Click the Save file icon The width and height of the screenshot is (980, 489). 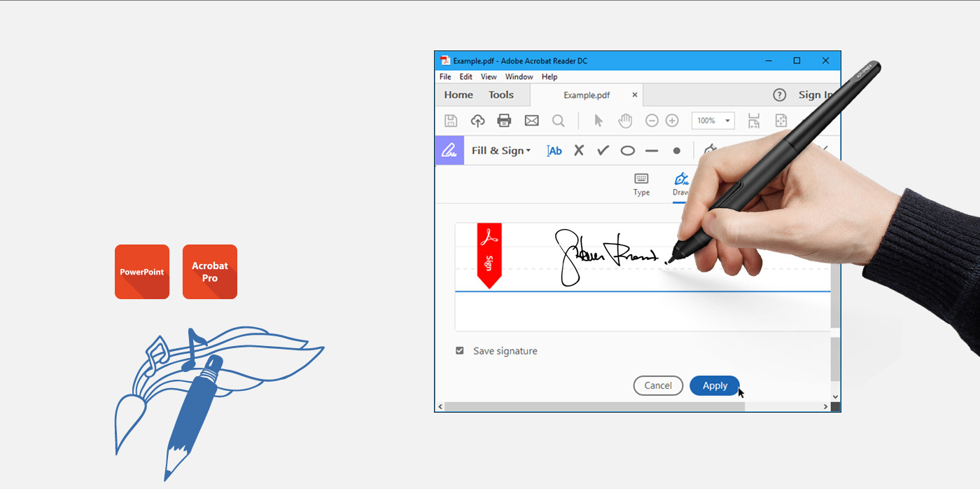coord(450,120)
